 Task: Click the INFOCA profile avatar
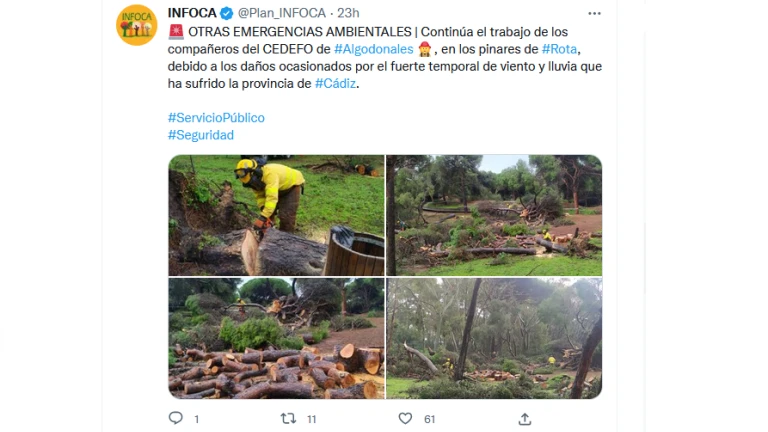tap(137, 25)
